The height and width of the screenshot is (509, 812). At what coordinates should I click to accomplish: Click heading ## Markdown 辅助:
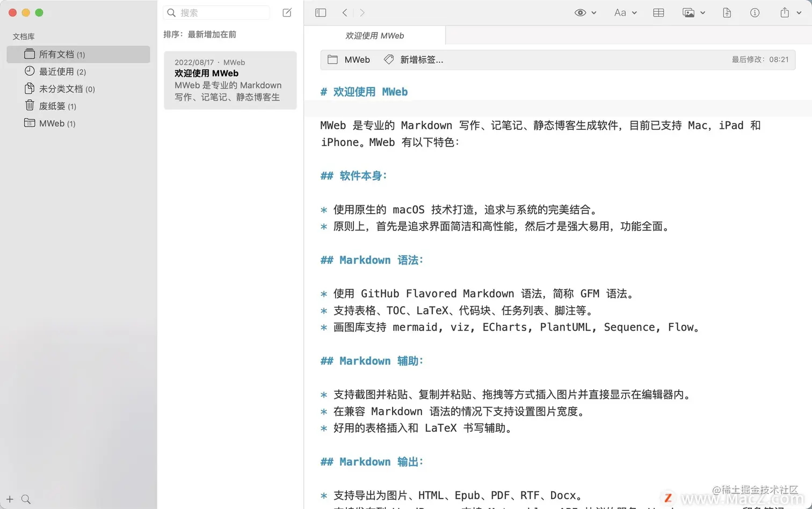(372, 361)
